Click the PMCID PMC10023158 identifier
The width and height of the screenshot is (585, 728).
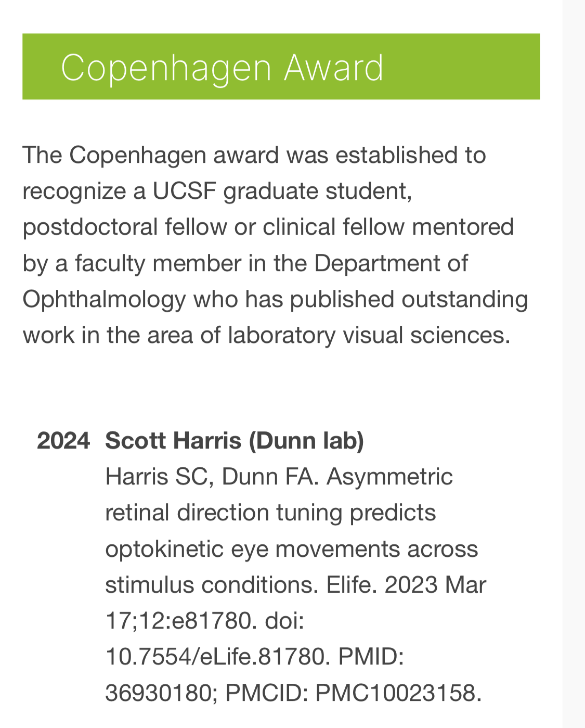pos(398,693)
